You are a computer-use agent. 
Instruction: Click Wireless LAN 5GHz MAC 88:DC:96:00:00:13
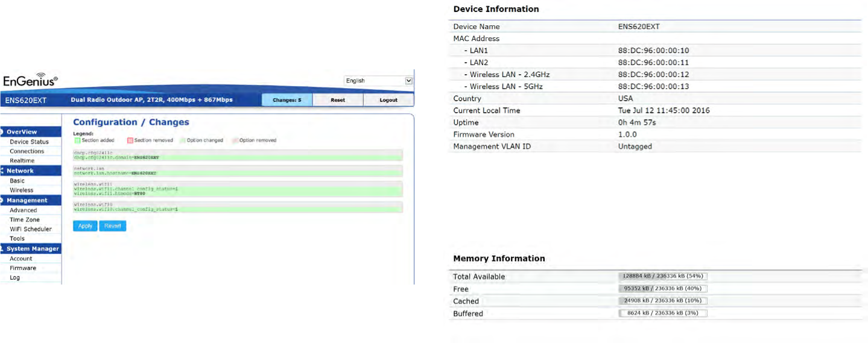pyautogui.click(x=653, y=87)
